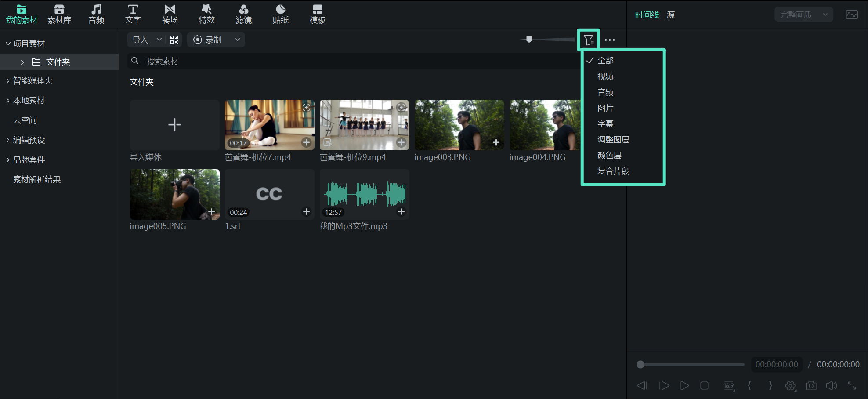Click the QR code import icon
Viewport: 868px width, 399px height.
[x=174, y=40]
